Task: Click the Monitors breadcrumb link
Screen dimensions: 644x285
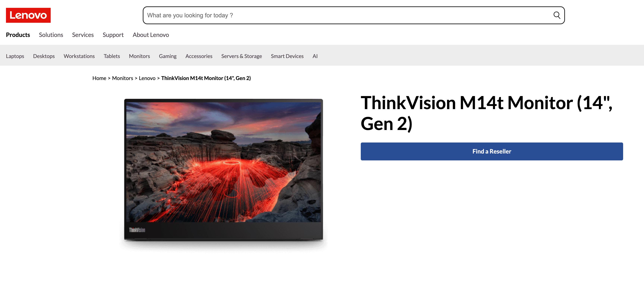Action: (122, 78)
